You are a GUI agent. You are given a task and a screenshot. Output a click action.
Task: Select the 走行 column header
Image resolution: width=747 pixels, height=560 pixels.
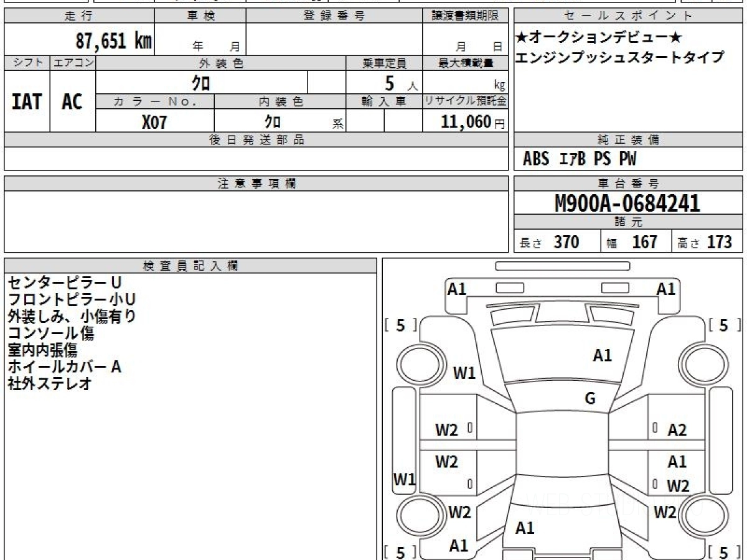79,16
